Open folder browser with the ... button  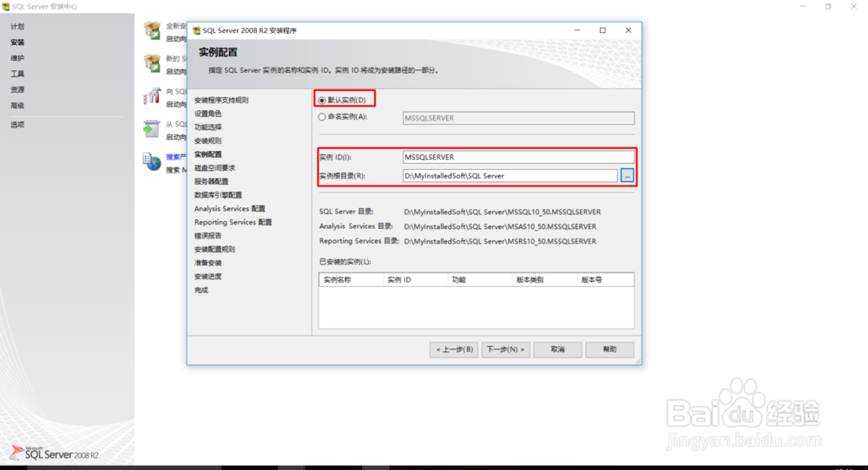(628, 176)
